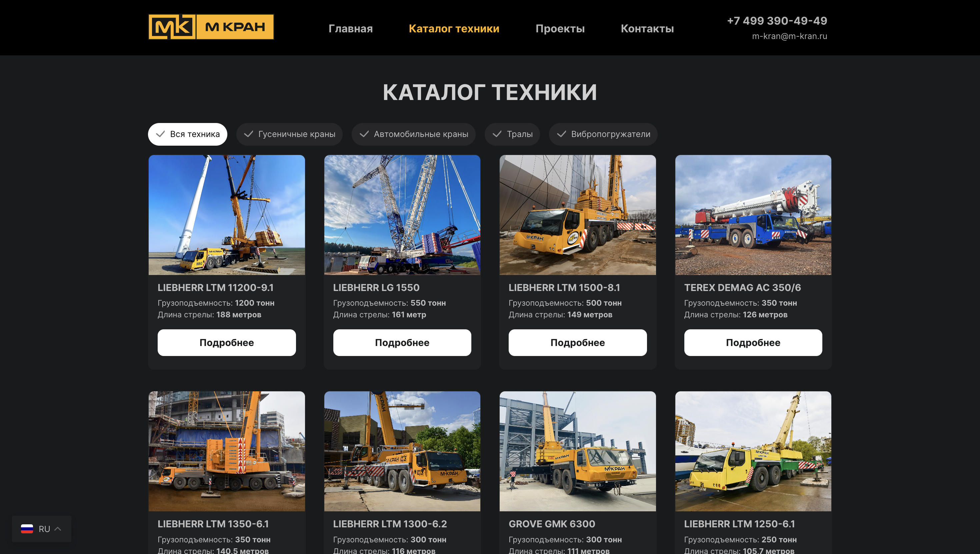Click the КАТАЛОГ ТЕХНИКИ heading
The image size is (980, 554).
coord(490,92)
